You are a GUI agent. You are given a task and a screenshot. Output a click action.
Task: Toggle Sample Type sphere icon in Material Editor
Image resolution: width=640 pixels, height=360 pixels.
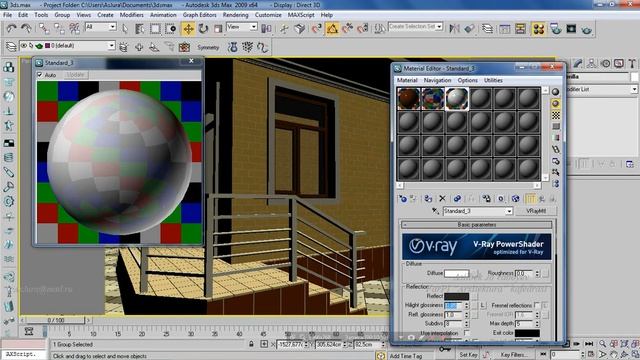click(x=556, y=92)
